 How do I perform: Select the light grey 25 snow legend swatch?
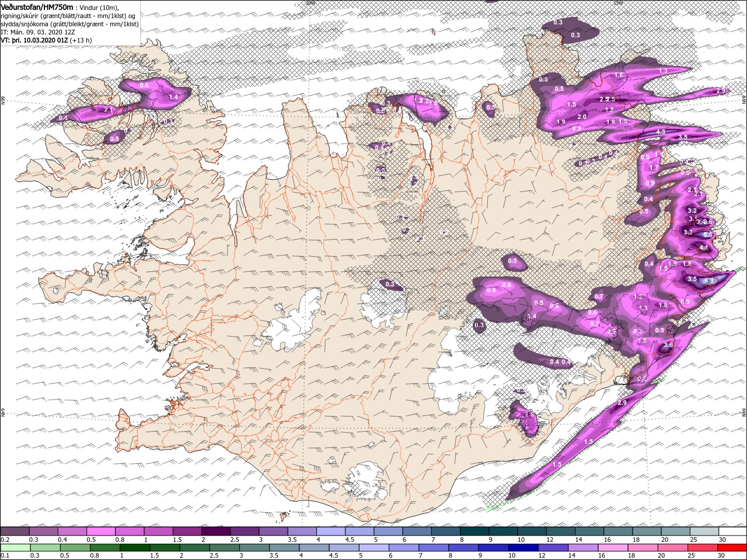click(703, 531)
